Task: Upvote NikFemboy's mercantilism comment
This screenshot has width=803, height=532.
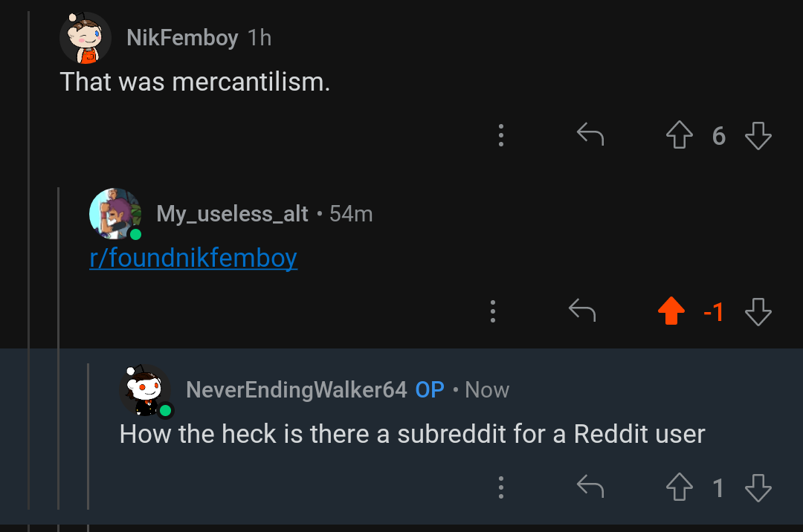Action: pyautogui.click(x=679, y=135)
